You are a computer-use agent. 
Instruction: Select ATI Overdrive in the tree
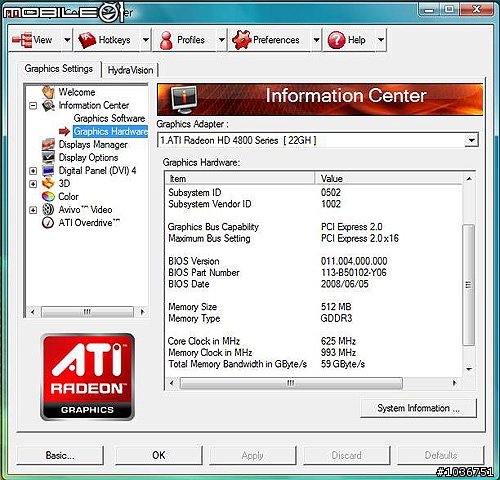pos(89,223)
